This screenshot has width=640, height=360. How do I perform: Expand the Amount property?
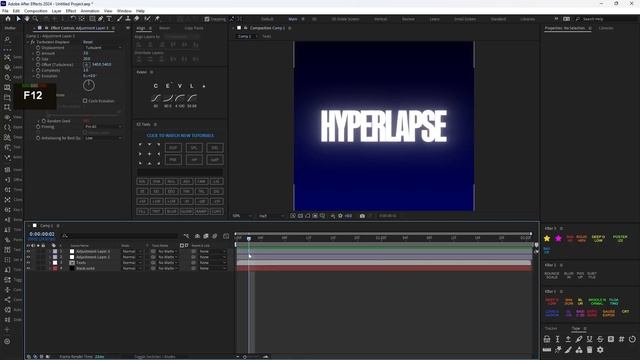pyautogui.click(x=33, y=53)
